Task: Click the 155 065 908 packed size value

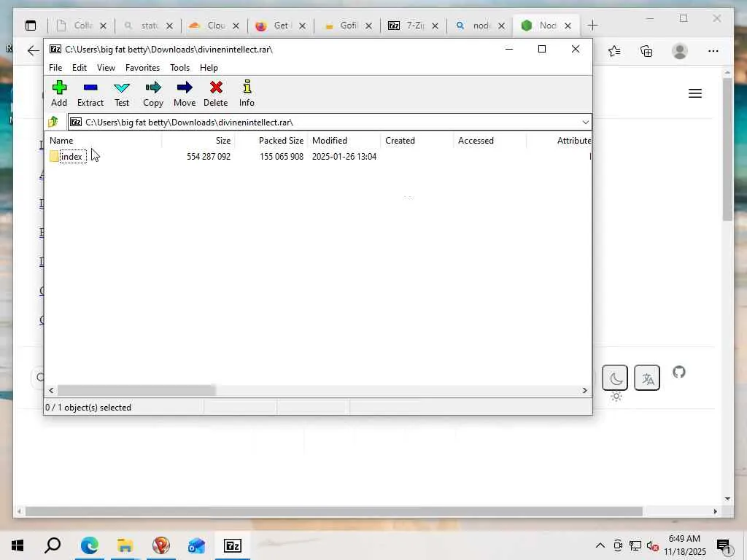Action: tap(282, 157)
